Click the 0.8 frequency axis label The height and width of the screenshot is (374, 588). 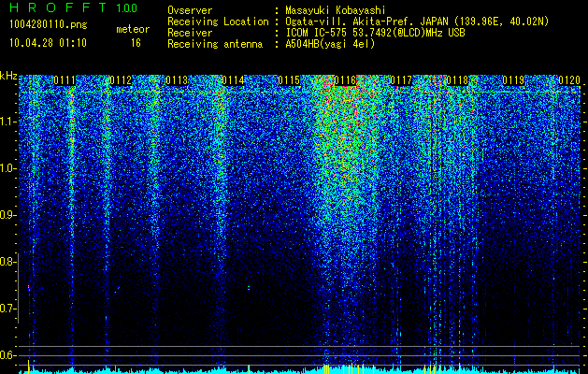[x=7, y=262]
